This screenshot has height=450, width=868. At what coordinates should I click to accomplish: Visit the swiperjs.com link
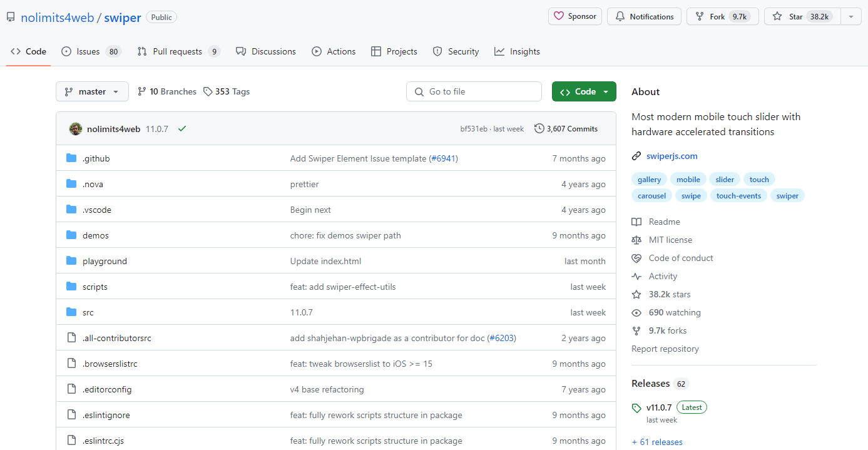(x=671, y=156)
